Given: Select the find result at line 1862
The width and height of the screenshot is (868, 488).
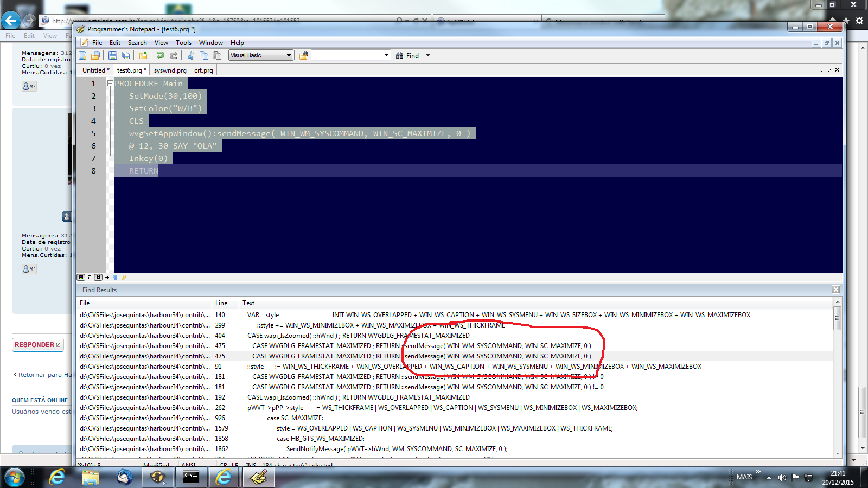Looking at the screenshot, I should (x=455, y=449).
